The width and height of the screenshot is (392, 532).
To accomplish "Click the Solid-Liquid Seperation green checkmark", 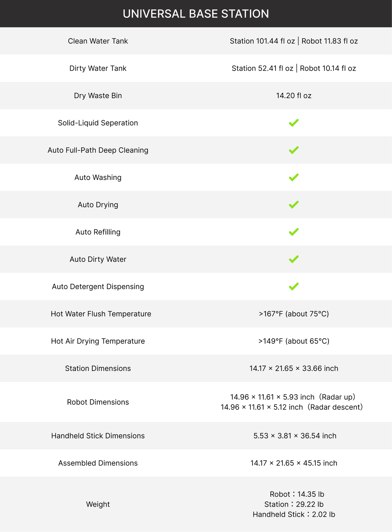I will pos(294,123).
